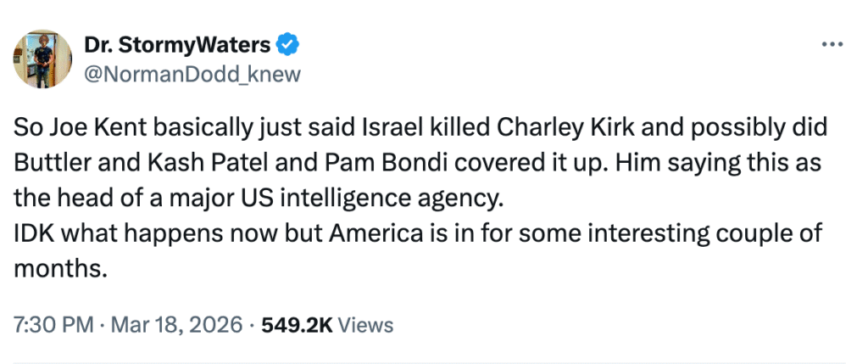Click the display name Dr. StormyWaters
The height and width of the screenshot is (364, 868).
coord(177,44)
